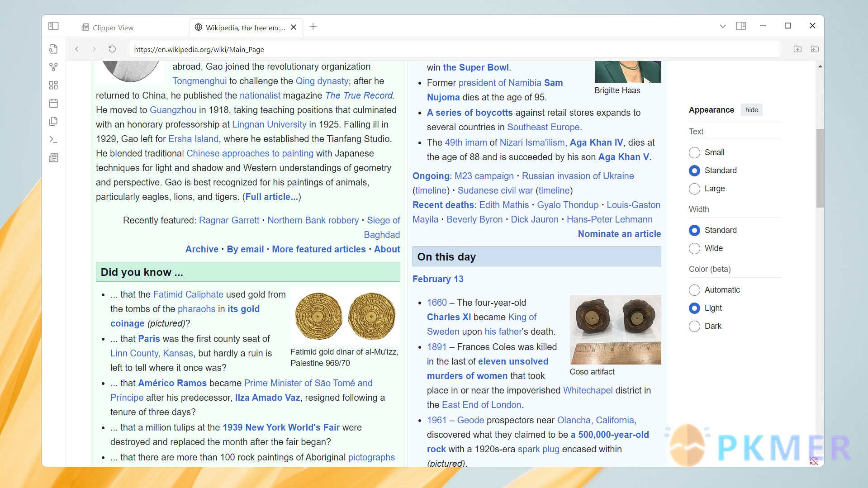Click the URL address bar

tap(455, 49)
